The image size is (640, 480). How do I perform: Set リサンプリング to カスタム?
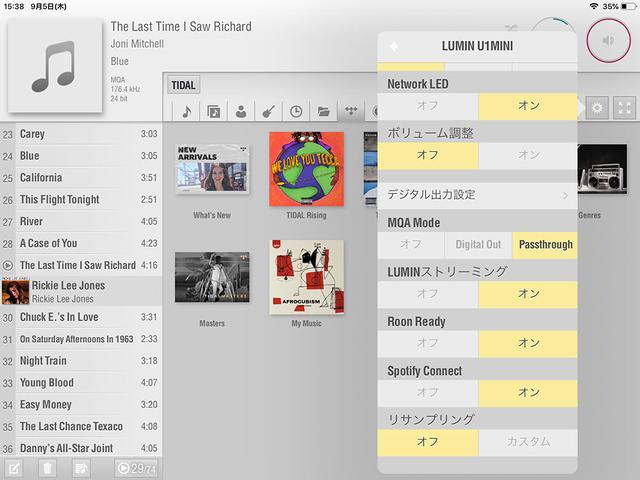click(x=528, y=442)
